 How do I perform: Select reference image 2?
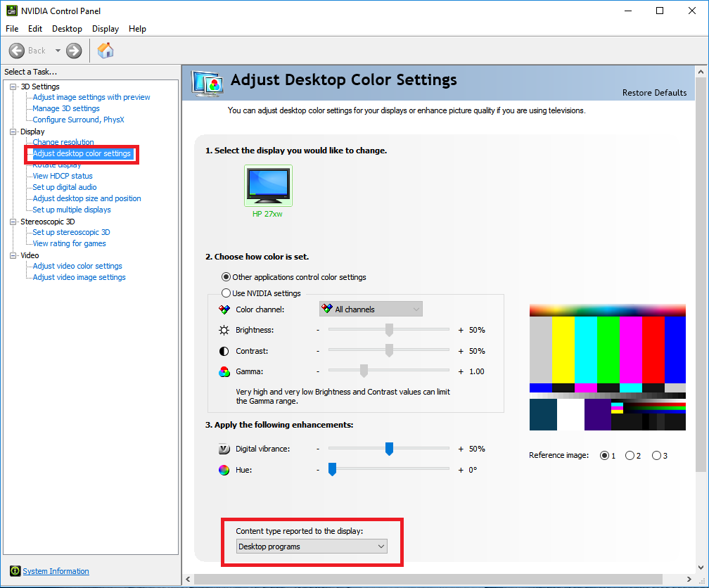(630, 456)
